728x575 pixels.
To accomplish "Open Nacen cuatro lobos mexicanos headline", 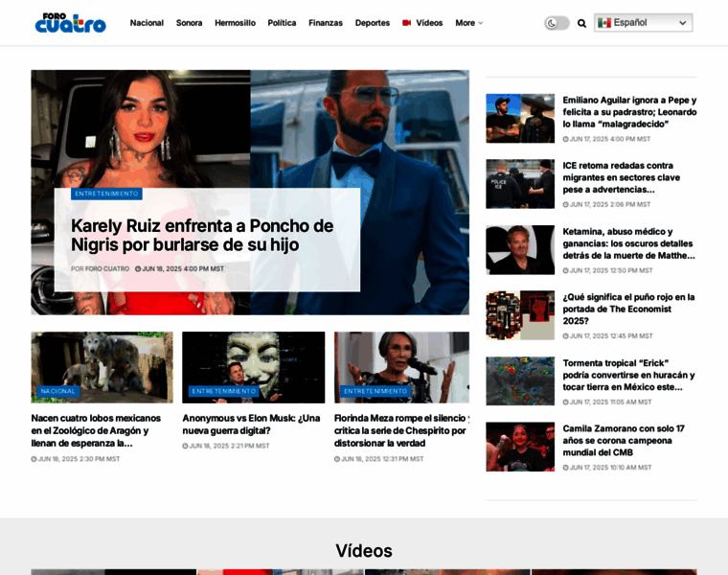I will click(96, 430).
